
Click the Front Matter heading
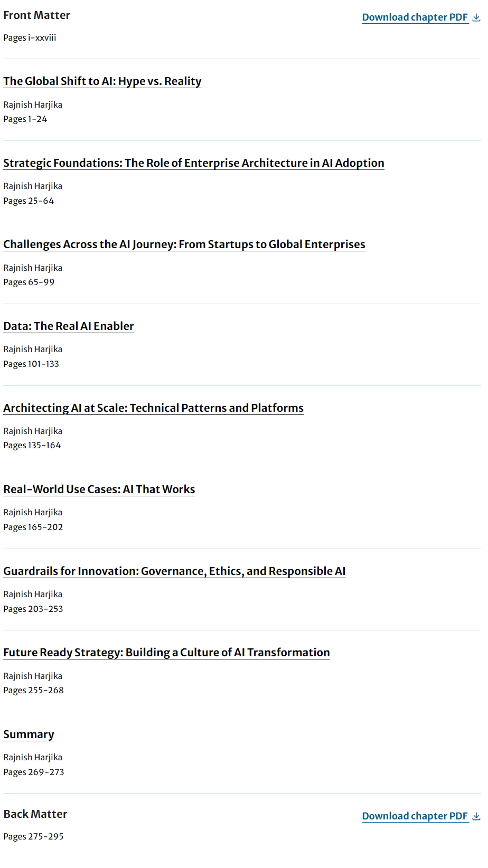(37, 15)
